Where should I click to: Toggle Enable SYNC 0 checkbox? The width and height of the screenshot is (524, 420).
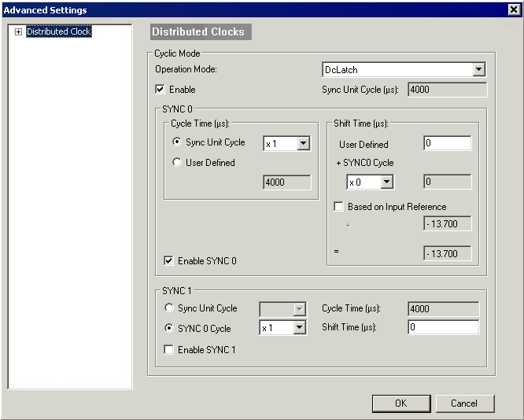pos(168,260)
